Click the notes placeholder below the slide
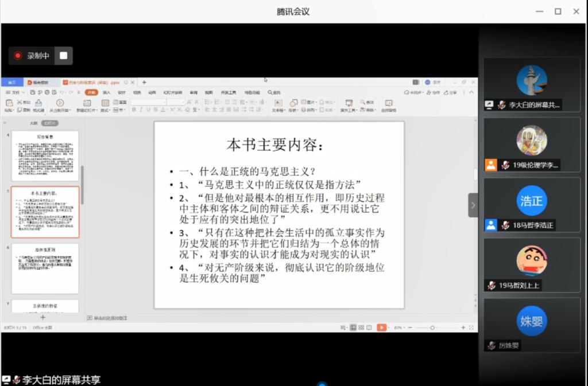This screenshot has width=588, height=386. [109, 317]
